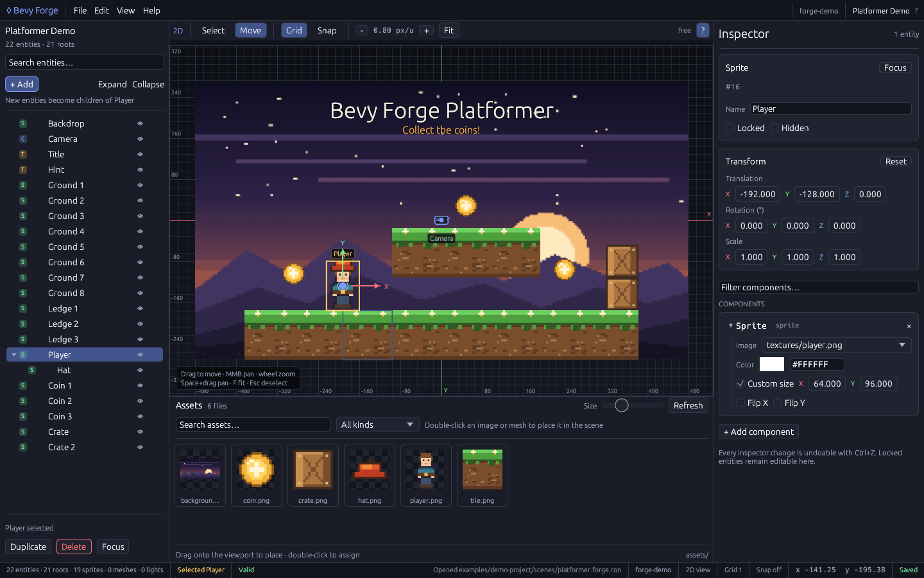924x578 pixels.
Task: Click the sprite icon beside Coin 1
Action: [x=23, y=385]
